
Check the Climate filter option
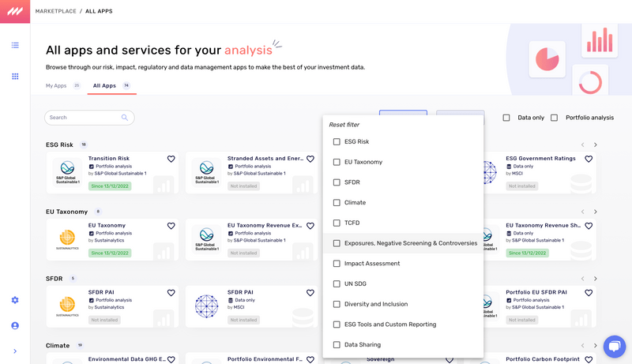(x=337, y=203)
